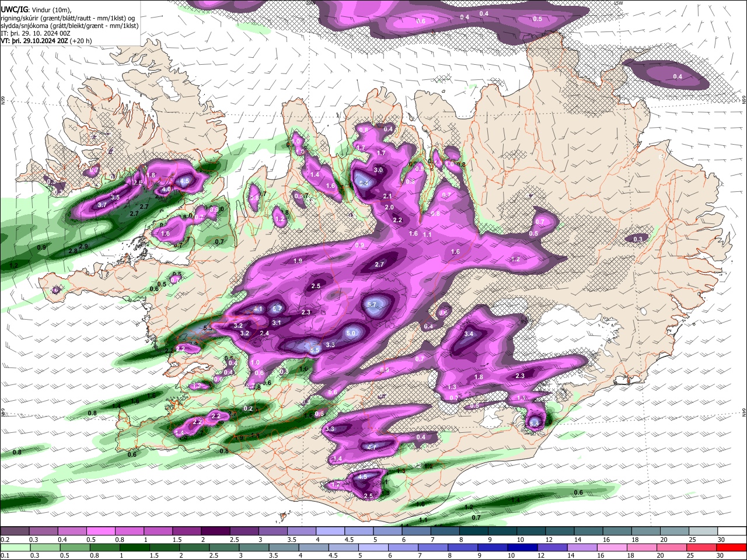Click the "rigning/skúrir" description line
This screenshot has height=560, width=747.
(x=69, y=18)
